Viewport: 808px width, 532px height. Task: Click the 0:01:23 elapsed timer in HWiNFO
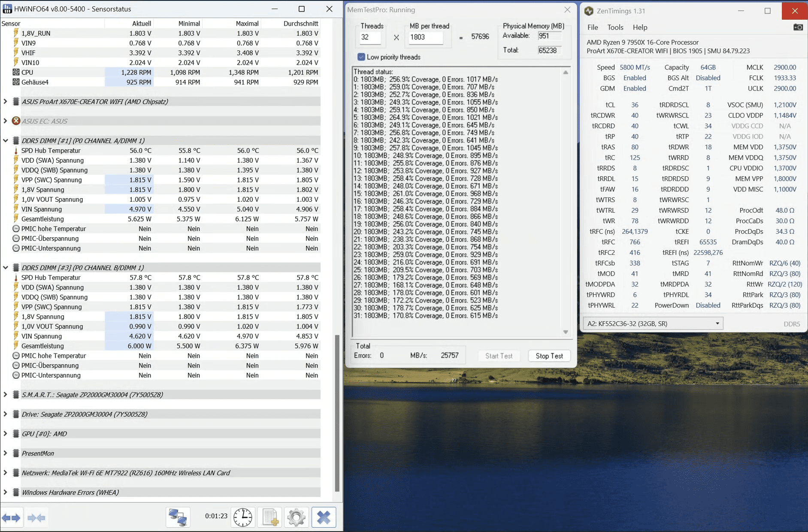216,516
